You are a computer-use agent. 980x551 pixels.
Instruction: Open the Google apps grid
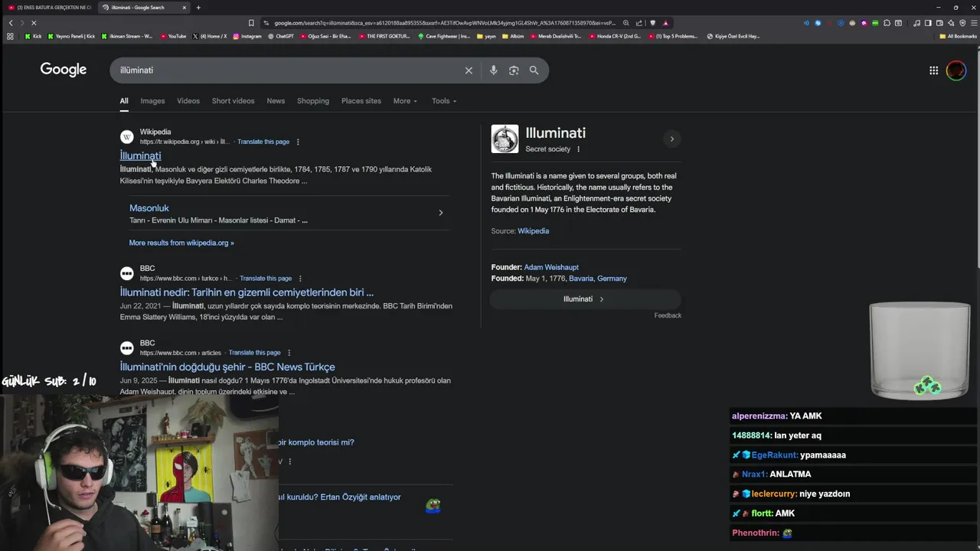933,70
